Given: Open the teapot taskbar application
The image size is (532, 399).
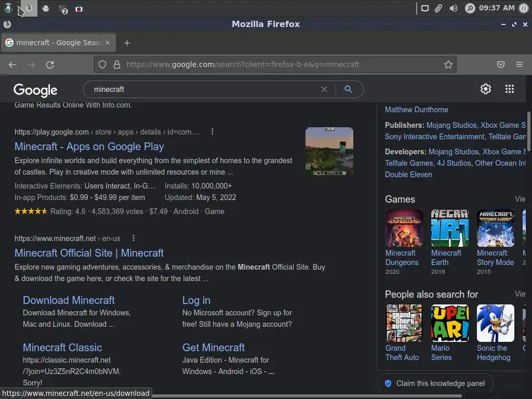Looking at the screenshot, I should point(46,8).
